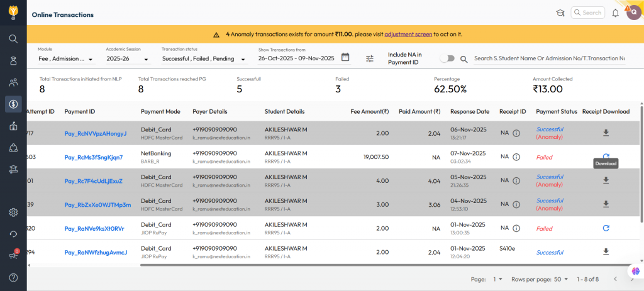644x291 pixels.
Task: Open the sidebar settings gear icon
Action: tap(13, 212)
